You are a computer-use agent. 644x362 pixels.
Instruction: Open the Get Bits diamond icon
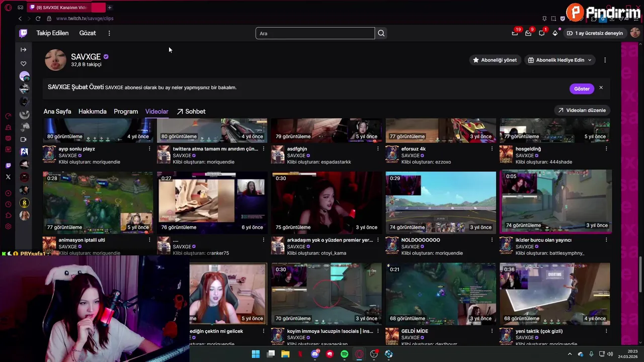coord(555,33)
